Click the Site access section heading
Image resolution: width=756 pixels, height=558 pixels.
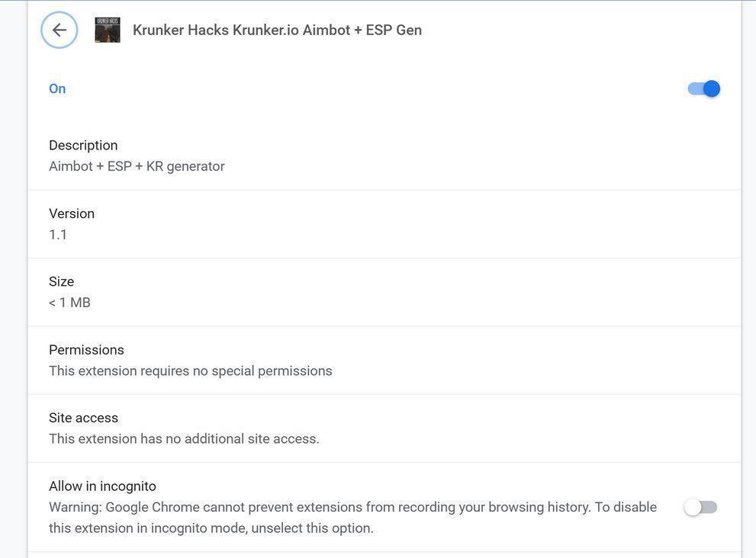83,418
